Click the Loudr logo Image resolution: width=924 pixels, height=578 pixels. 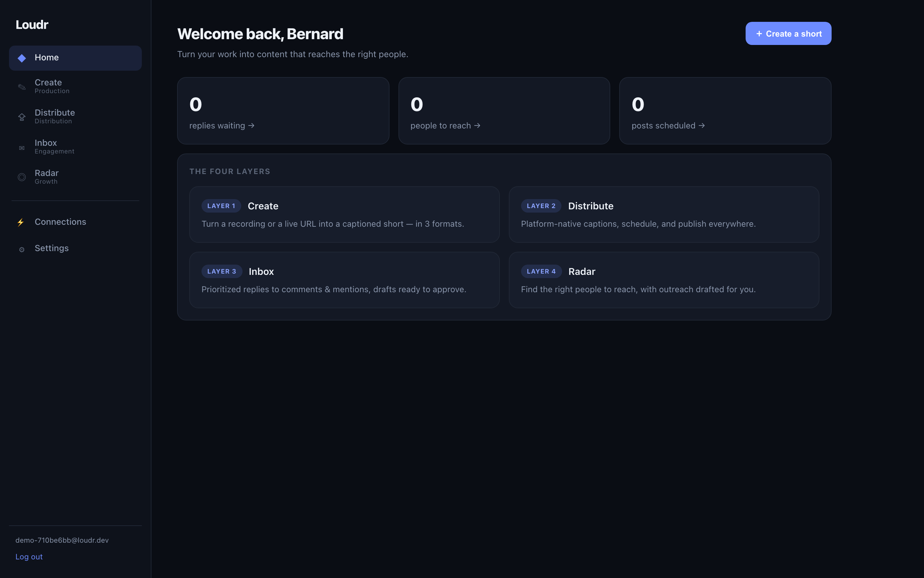32,24
